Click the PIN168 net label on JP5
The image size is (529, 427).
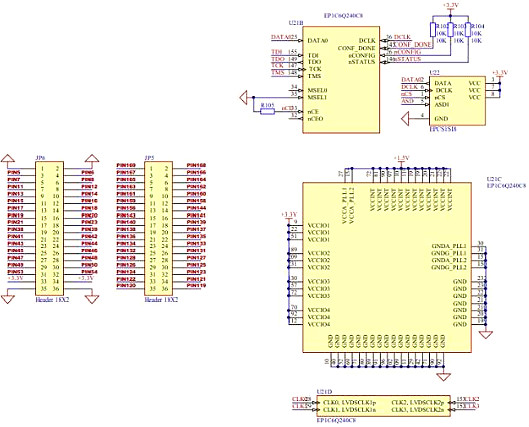point(196,165)
